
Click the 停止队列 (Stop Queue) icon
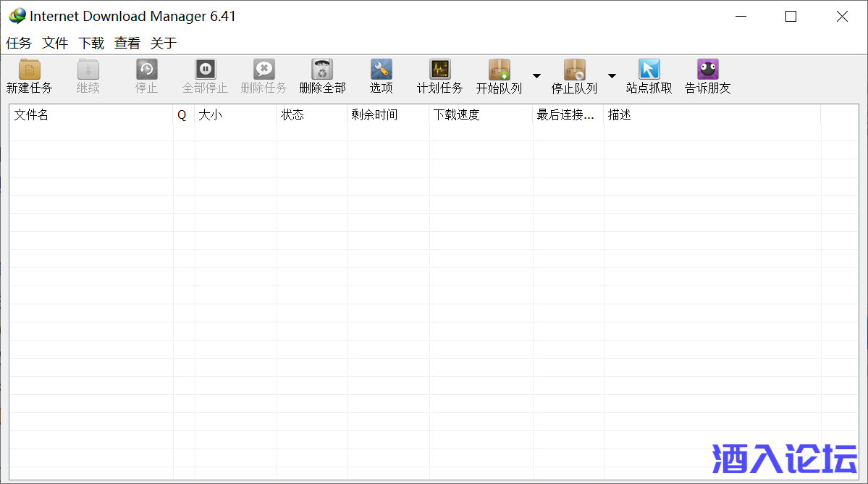pyautogui.click(x=574, y=70)
